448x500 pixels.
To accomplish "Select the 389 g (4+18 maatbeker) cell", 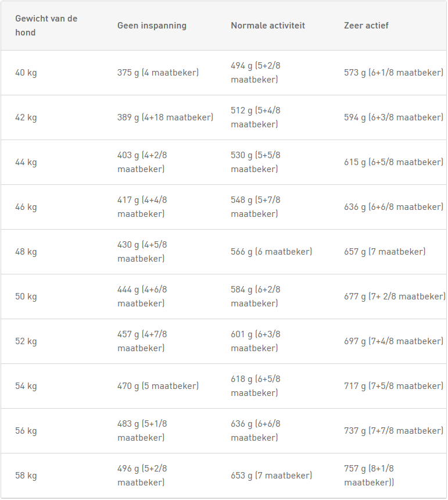I will click(x=165, y=117).
